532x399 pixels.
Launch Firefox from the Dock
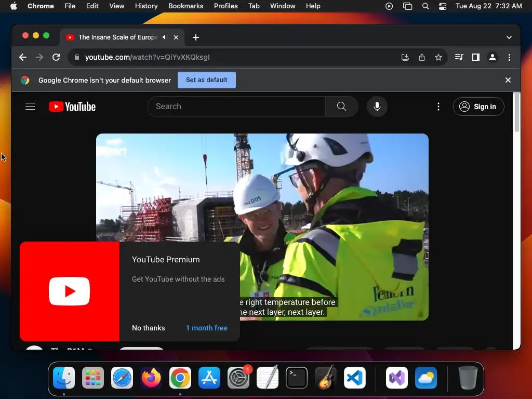click(151, 378)
